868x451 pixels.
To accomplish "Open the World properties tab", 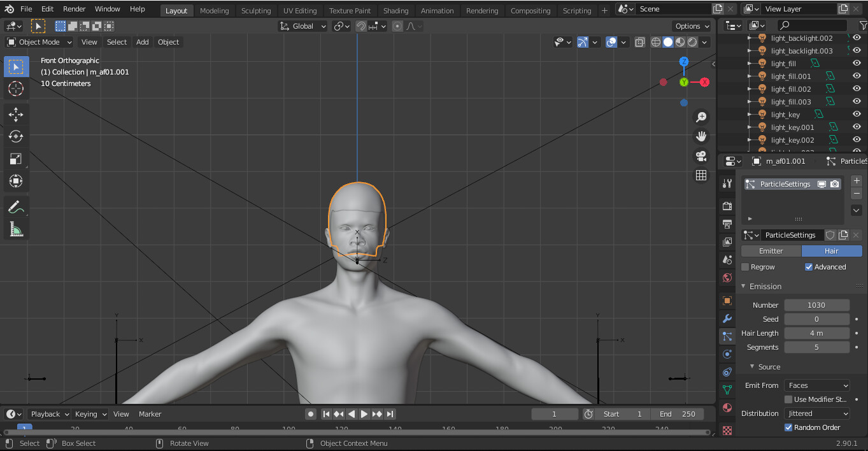I will pyautogui.click(x=727, y=278).
